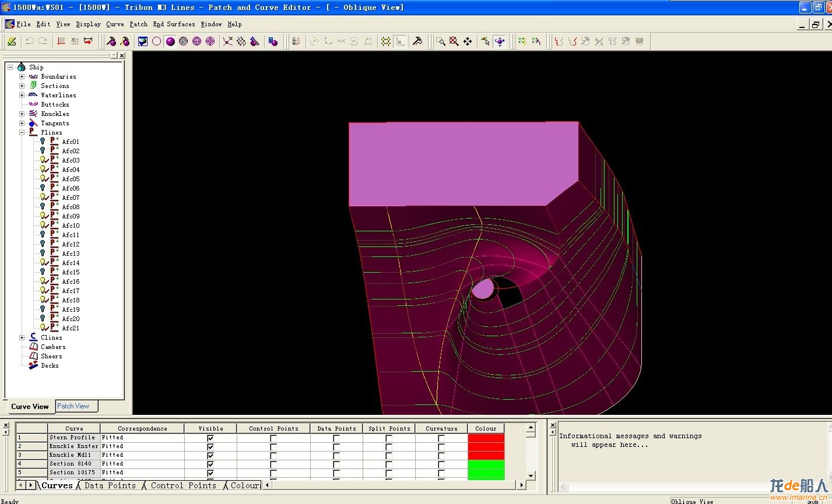Click the red colour swatch for Stern Profile
The image size is (832, 504).
(x=486, y=438)
